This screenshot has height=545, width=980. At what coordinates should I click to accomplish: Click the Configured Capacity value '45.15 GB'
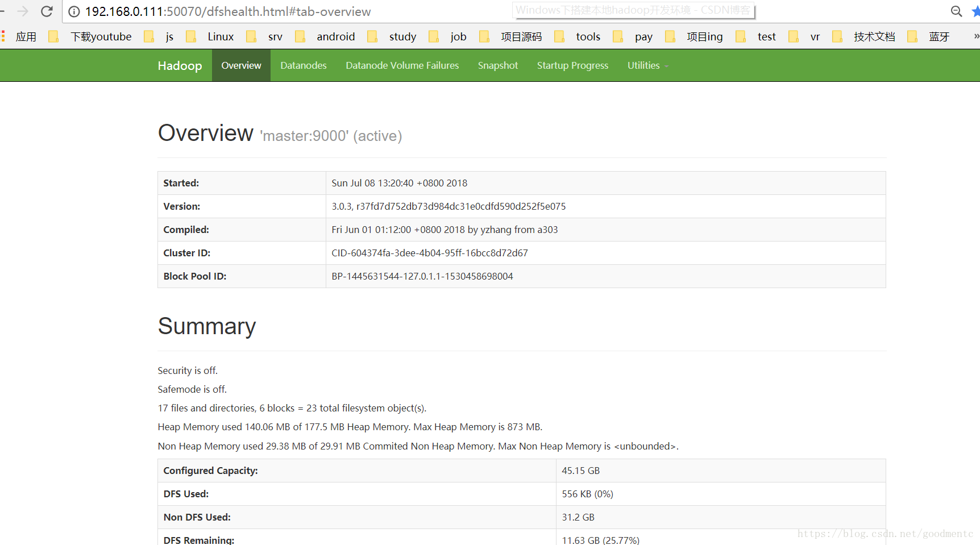[581, 471]
